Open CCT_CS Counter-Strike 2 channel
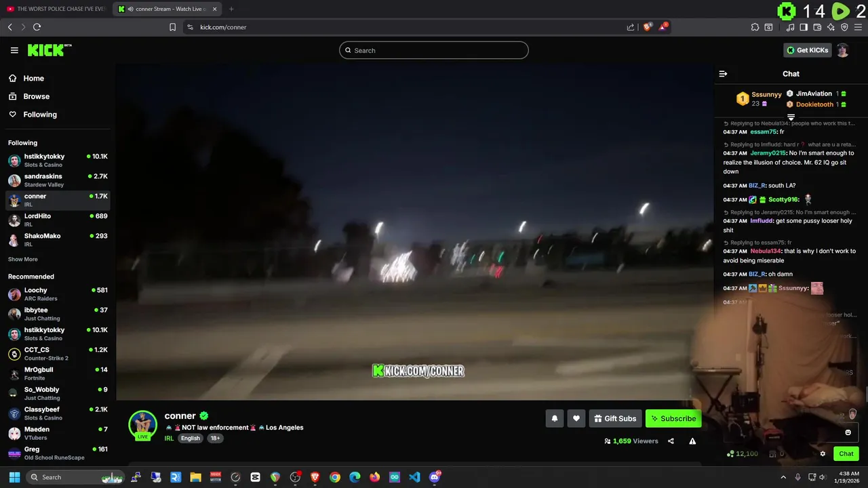This screenshot has height=488, width=868. pyautogui.click(x=58, y=354)
